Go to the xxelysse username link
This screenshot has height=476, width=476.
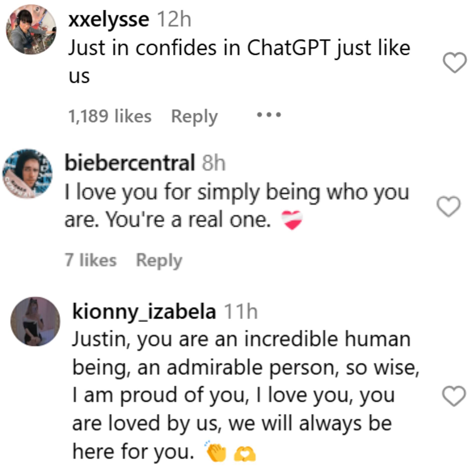pyautogui.click(x=108, y=20)
